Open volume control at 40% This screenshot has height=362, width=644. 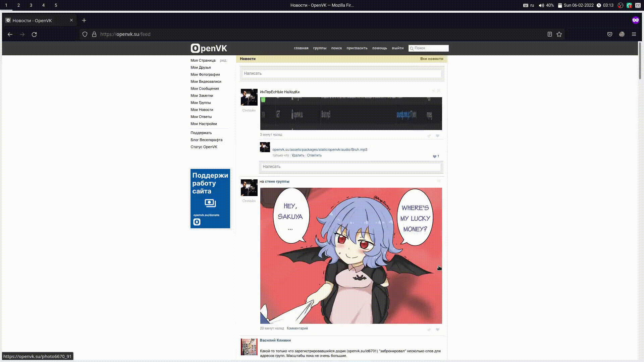[546, 5]
